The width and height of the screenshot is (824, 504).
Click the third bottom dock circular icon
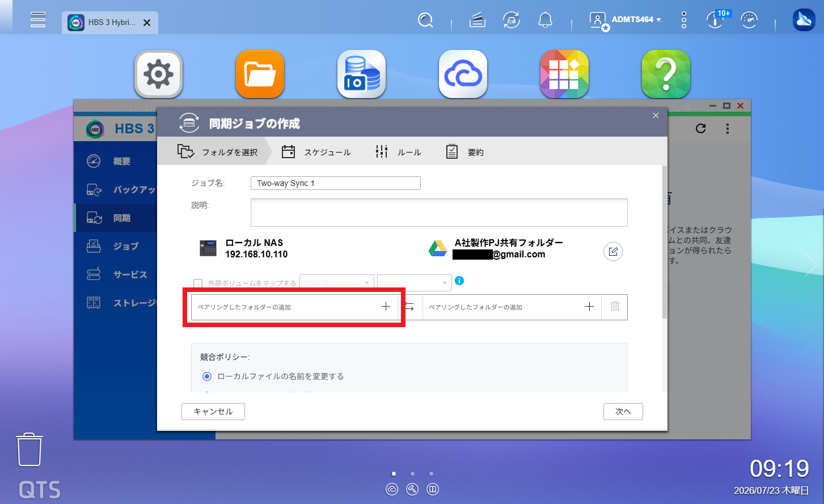(x=433, y=489)
